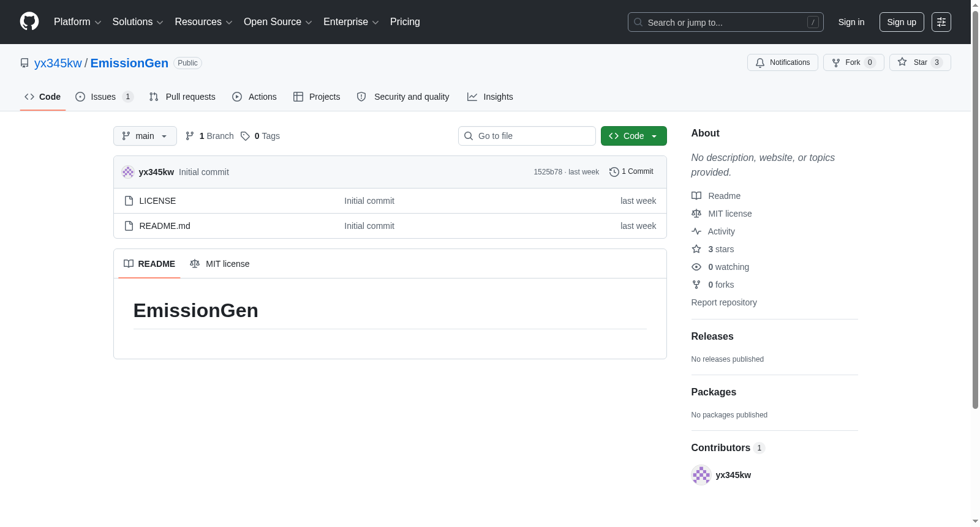
Task: Click the Packages heading link
Action: [x=714, y=392]
